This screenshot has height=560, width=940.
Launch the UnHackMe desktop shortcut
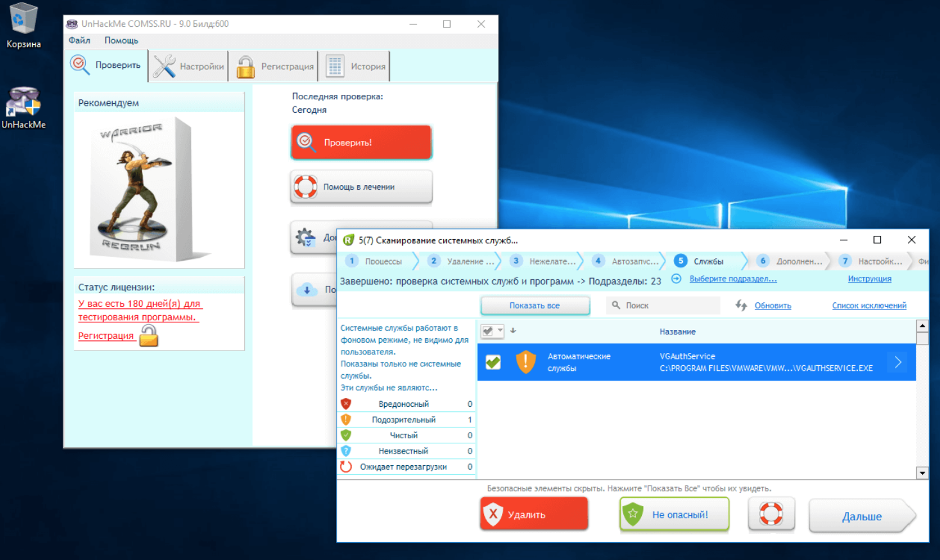click(x=23, y=103)
